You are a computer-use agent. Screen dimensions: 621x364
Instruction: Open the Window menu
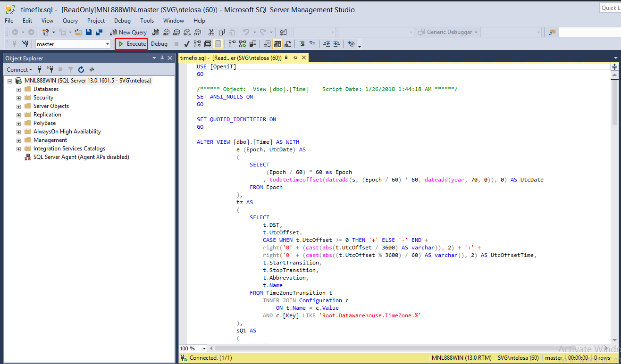174,21
